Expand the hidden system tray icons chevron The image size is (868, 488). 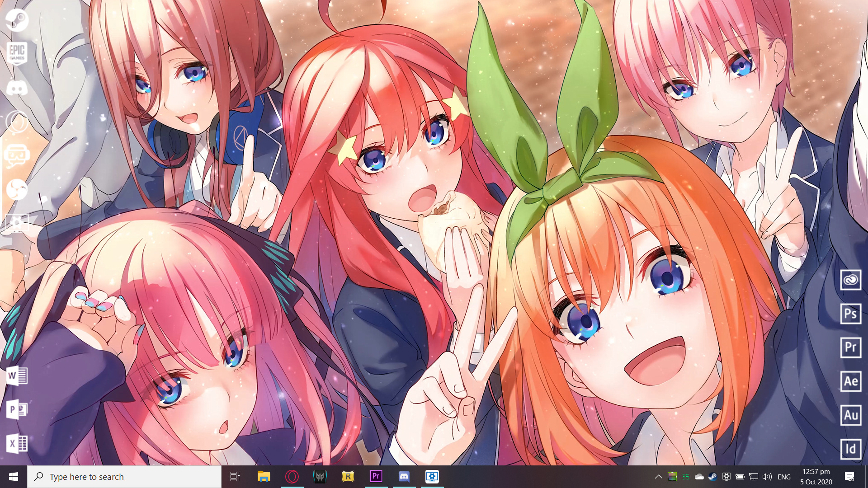pos(659,477)
